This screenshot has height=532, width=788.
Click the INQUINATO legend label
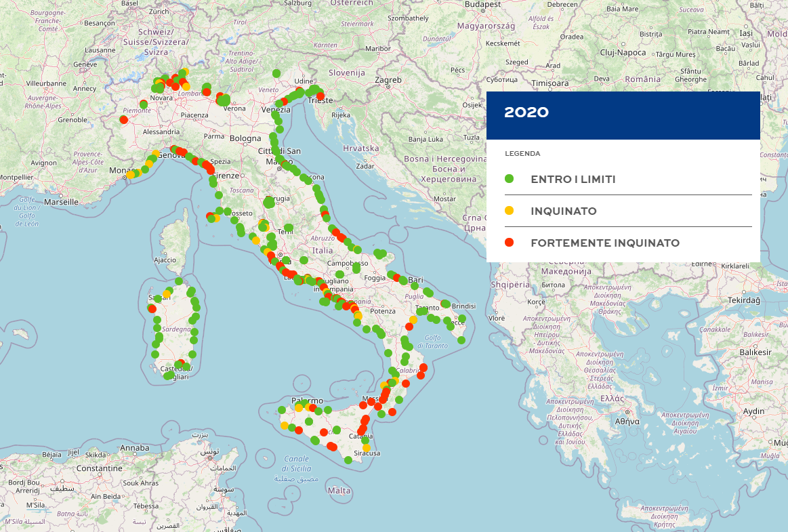(563, 211)
